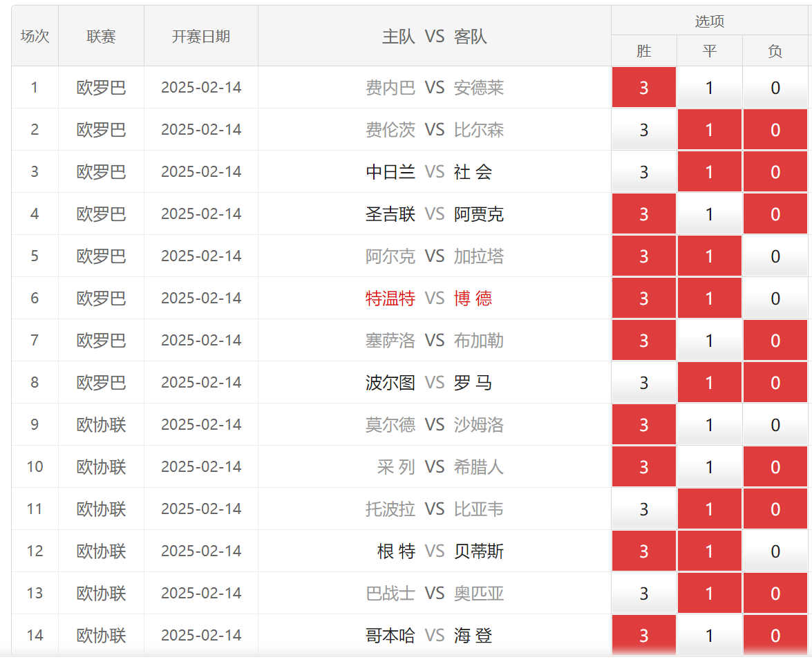Toggle win 3 for 塞萨洛 vs 布加勒
Screen dimensions: 812x664
(643, 340)
